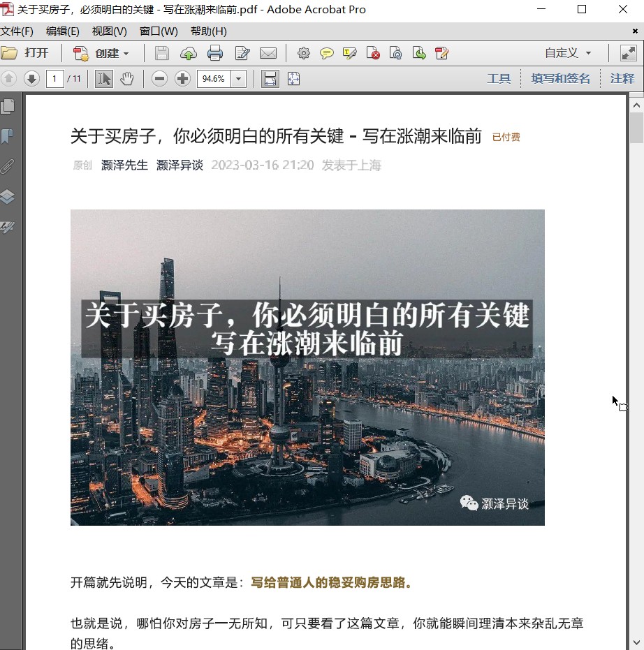Click account name 灏泽异谈 in byline
Screen dimensions: 644x650
point(180,165)
